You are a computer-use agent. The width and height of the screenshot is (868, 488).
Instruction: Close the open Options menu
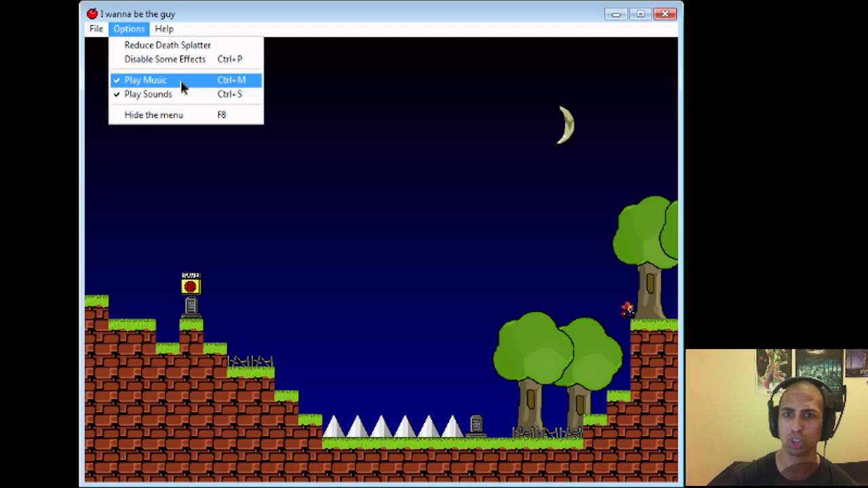(x=129, y=29)
